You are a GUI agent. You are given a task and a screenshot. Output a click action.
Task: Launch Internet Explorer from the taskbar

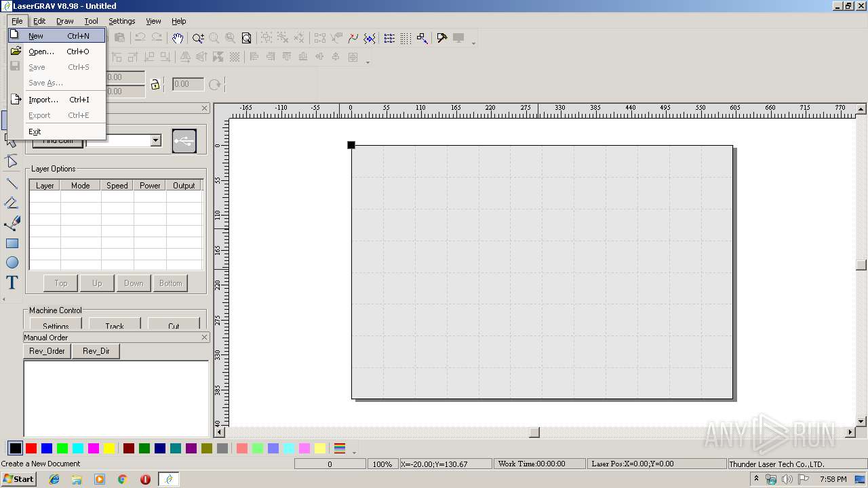click(x=54, y=479)
